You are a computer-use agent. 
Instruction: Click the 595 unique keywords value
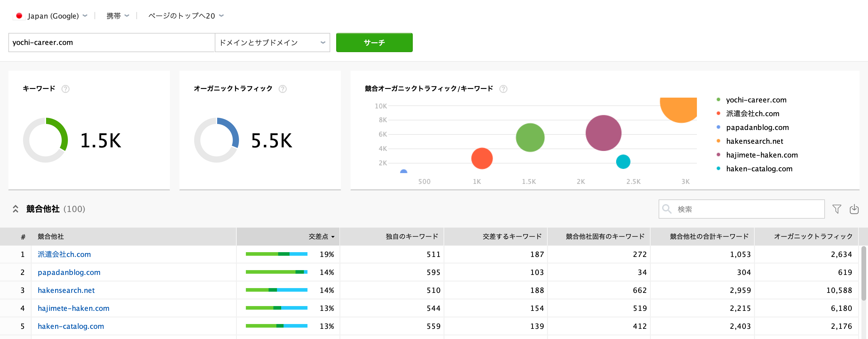[433, 272]
